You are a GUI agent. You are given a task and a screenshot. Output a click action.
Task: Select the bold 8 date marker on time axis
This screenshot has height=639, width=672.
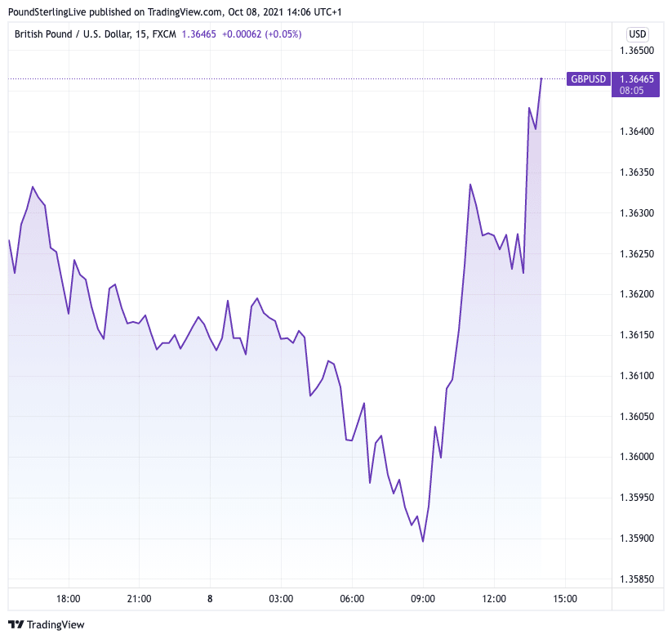[210, 599]
